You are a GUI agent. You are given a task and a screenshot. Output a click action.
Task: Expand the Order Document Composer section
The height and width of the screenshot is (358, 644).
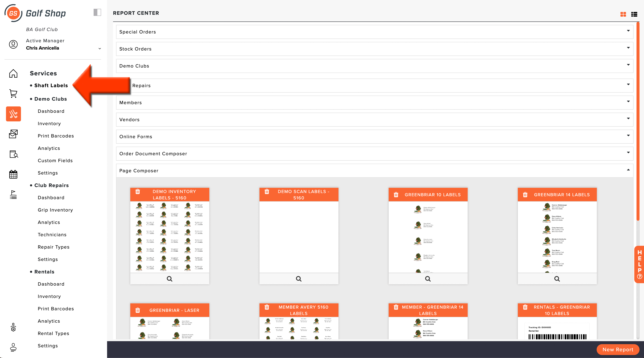374,154
